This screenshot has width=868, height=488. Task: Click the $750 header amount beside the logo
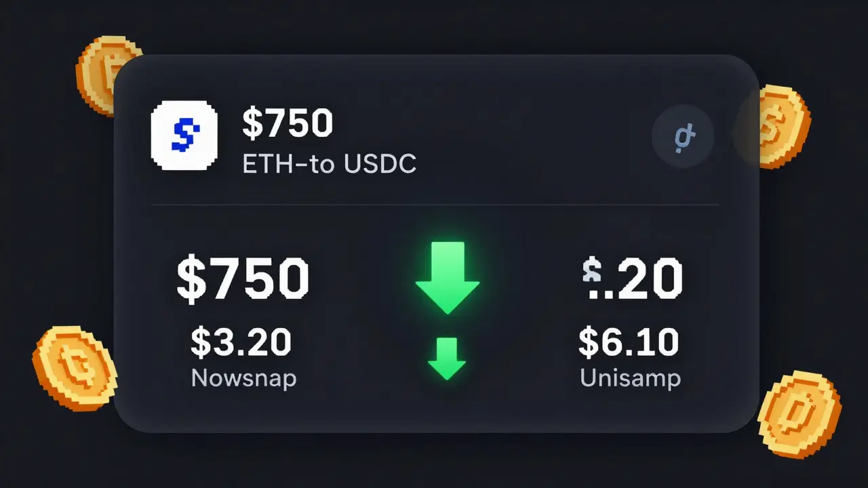click(288, 123)
